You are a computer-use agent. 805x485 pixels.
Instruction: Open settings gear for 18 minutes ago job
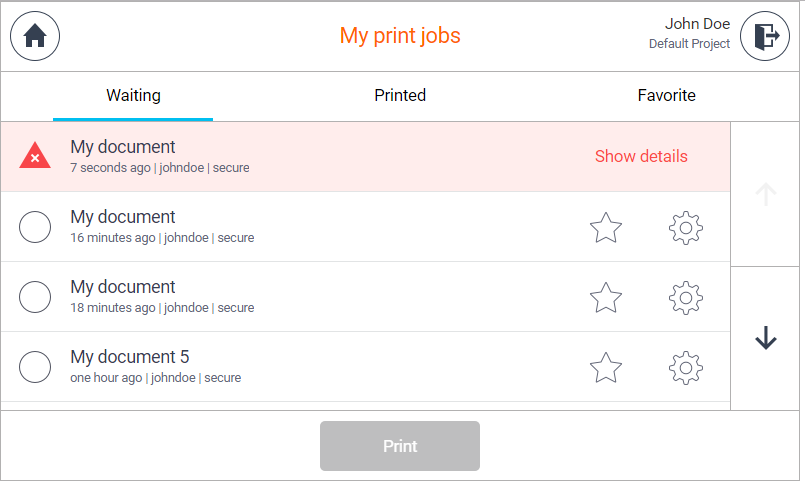click(686, 298)
